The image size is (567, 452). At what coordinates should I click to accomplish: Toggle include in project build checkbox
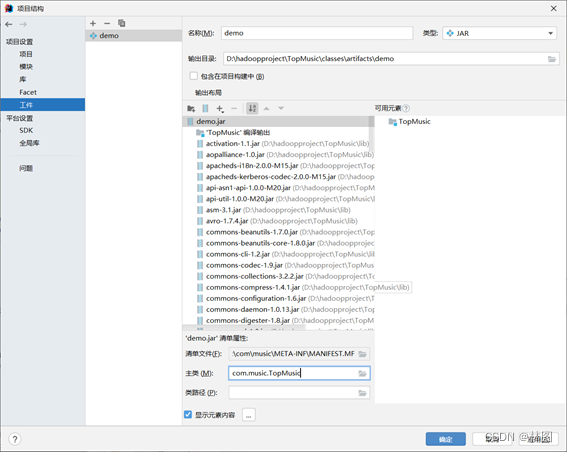point(193,76)
